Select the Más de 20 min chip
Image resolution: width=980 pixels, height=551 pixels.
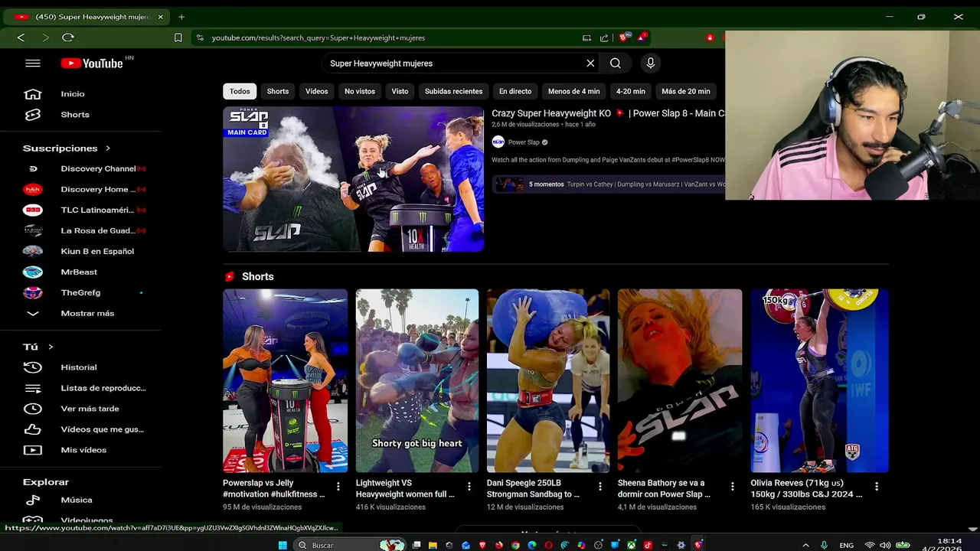click(x=686, y=91)
